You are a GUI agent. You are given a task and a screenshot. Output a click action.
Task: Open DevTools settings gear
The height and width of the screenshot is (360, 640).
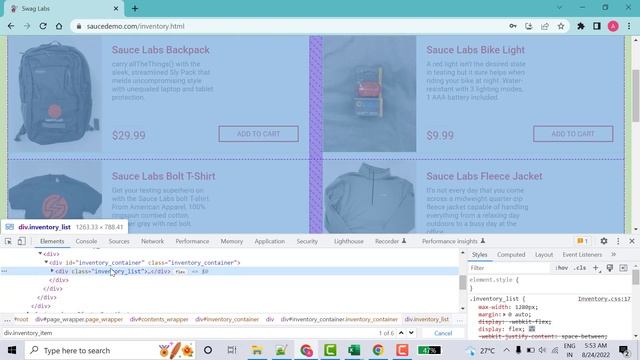point(604,241)
